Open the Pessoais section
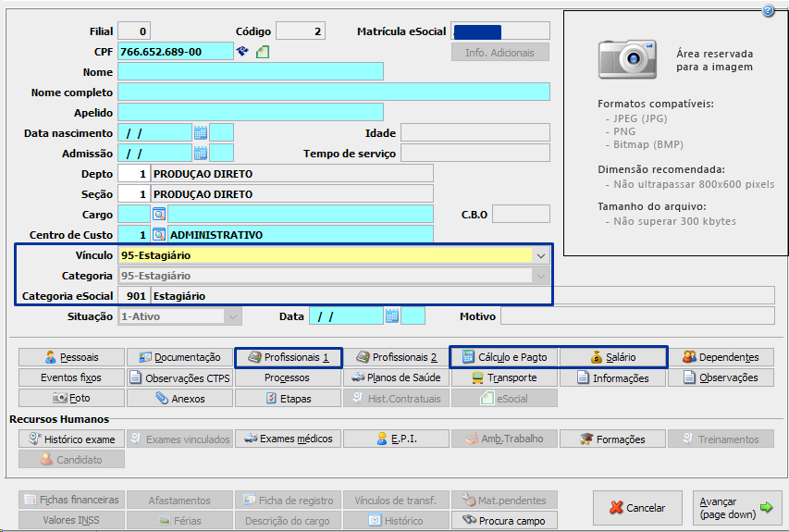The height and width of the screenshot is (532, 789). coord(71,357)
